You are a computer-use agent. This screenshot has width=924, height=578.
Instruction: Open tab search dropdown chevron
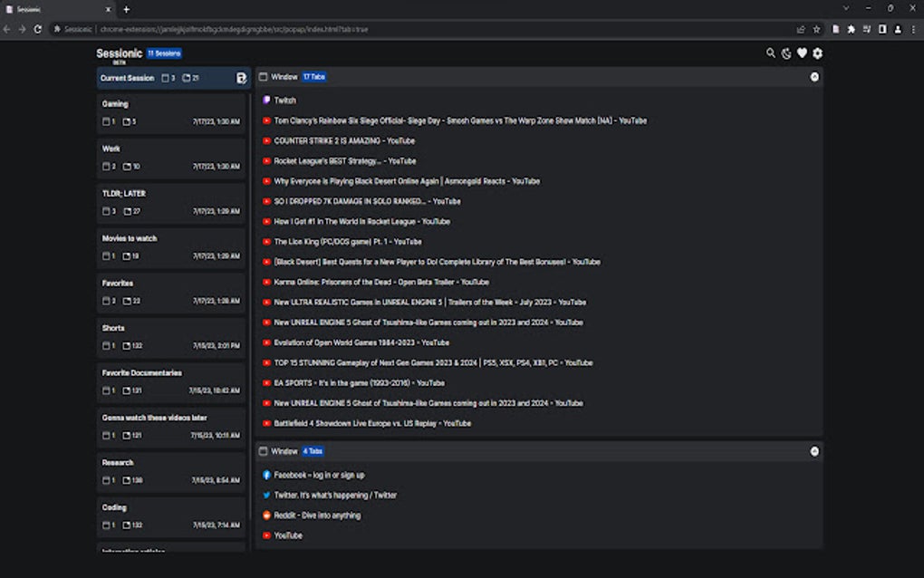845,8
